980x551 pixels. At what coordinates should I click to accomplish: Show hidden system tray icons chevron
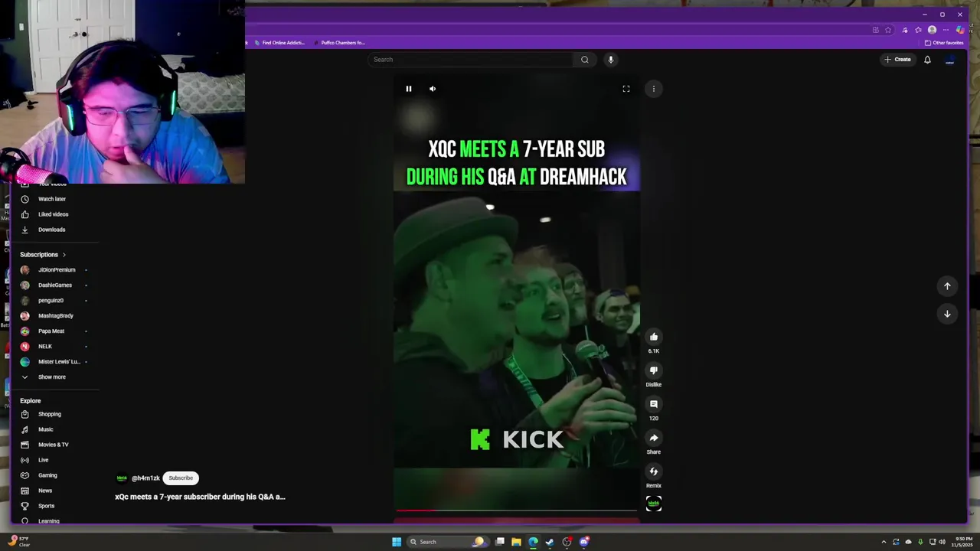pyautogui.click(x=884, y=542)
